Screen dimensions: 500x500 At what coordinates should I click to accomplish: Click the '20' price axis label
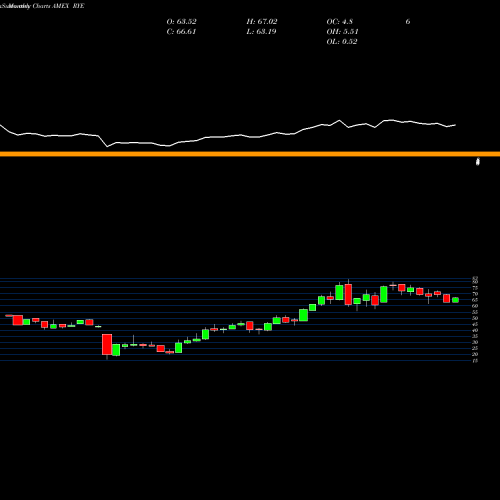click(x=475, y=354)
